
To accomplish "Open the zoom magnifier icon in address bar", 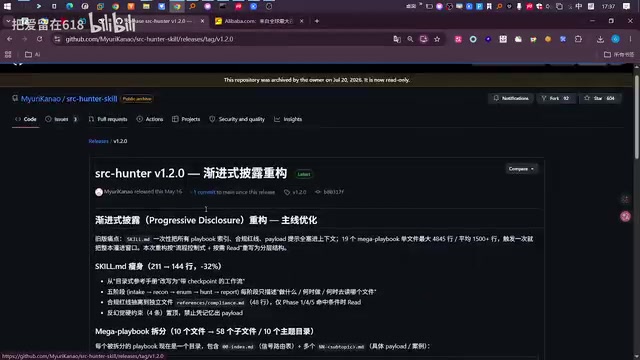I will click(410, 39).
